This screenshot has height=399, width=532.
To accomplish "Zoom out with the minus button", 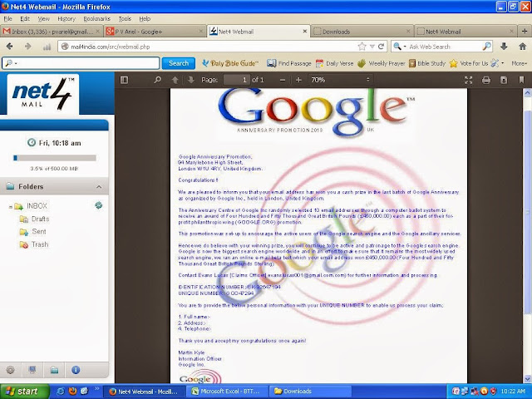I will 283,80.
